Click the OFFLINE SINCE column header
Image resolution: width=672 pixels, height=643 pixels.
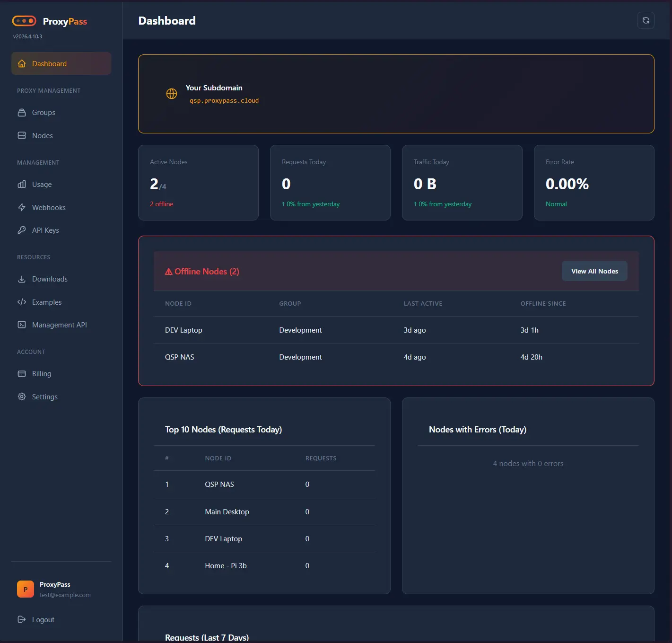pos(543,304)
